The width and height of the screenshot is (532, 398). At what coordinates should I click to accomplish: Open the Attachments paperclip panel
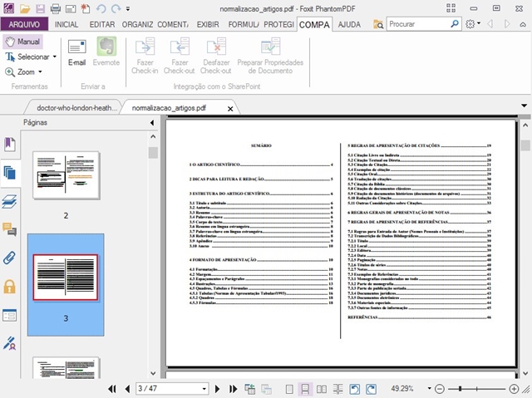pyautogui.click(x=9, y=258)
